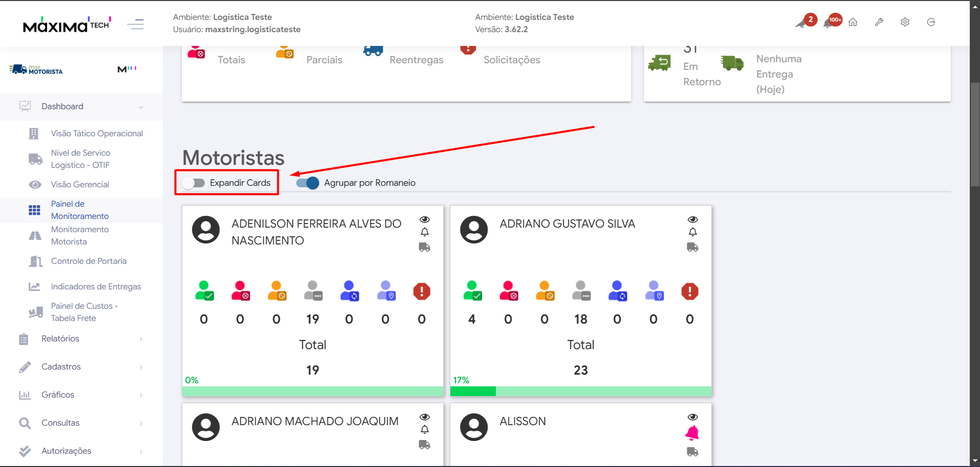The height and width of the screenshot is (467, 980).
Task: Click gray pending icon on Adriano Gustavo card
Action: [581, 291]
